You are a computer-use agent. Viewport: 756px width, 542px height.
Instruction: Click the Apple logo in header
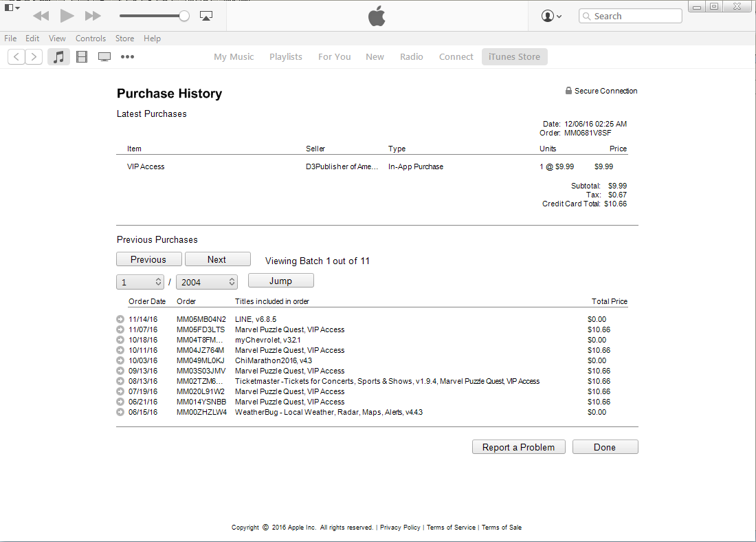pos(377,16)
